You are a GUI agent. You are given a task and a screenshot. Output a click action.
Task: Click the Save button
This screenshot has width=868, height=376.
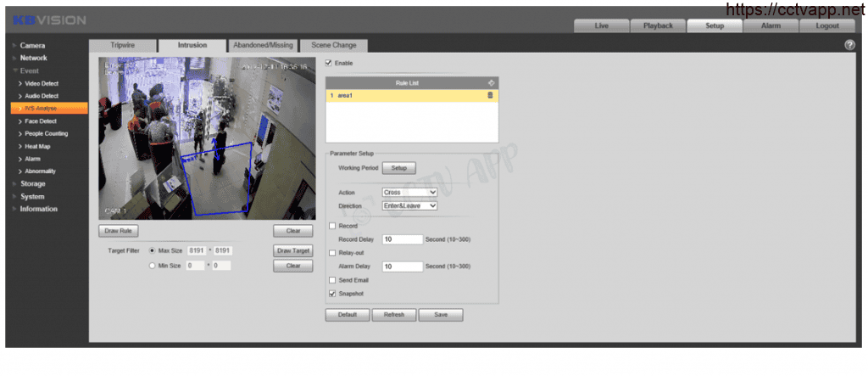click(x=440, y=315)
